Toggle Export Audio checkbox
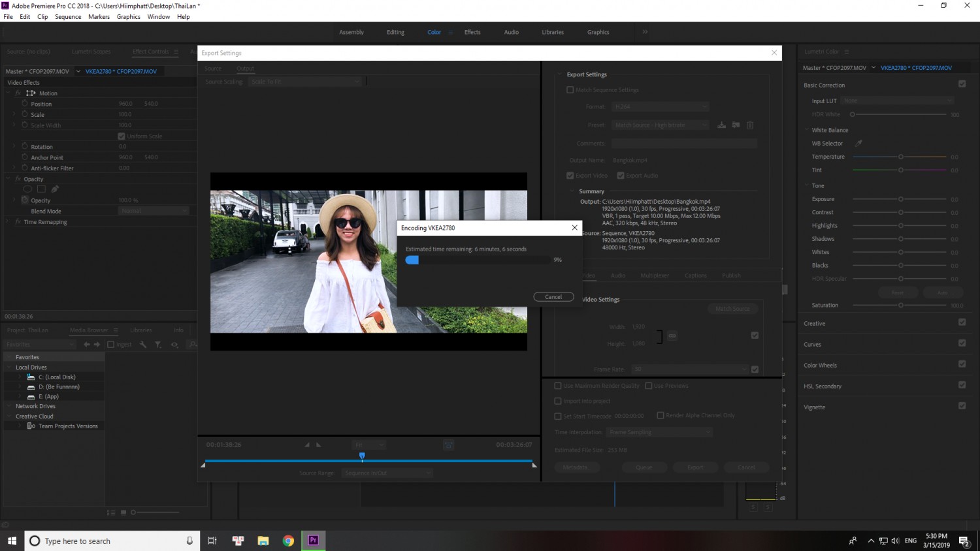Viewport: 980px width, 551px height. pyautogui.click(x=621, y=176)
